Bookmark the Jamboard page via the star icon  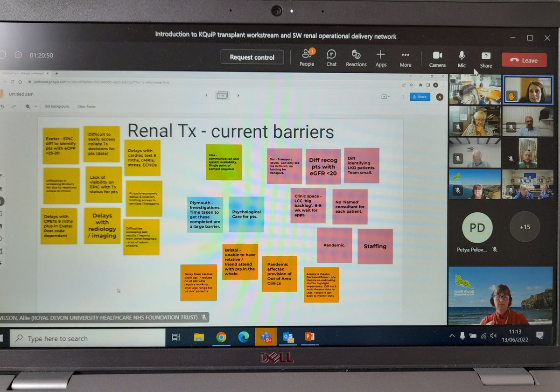(x=411, y=85)
